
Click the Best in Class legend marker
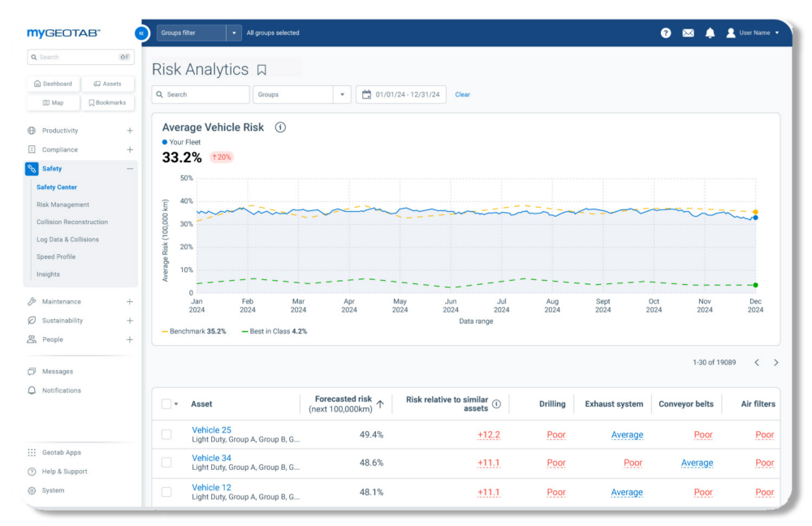(x=244, y=331)
